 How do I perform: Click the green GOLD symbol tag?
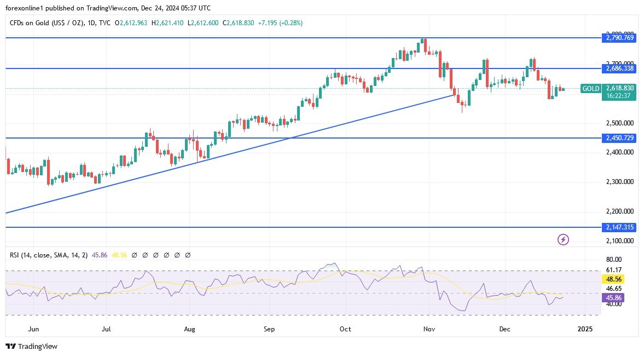[x=590, y=88]
